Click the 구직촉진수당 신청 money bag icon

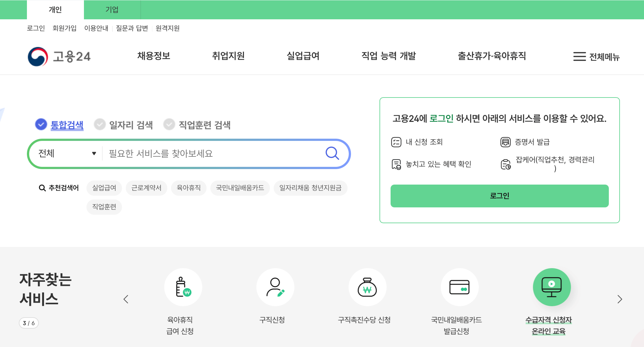(367, 287)
